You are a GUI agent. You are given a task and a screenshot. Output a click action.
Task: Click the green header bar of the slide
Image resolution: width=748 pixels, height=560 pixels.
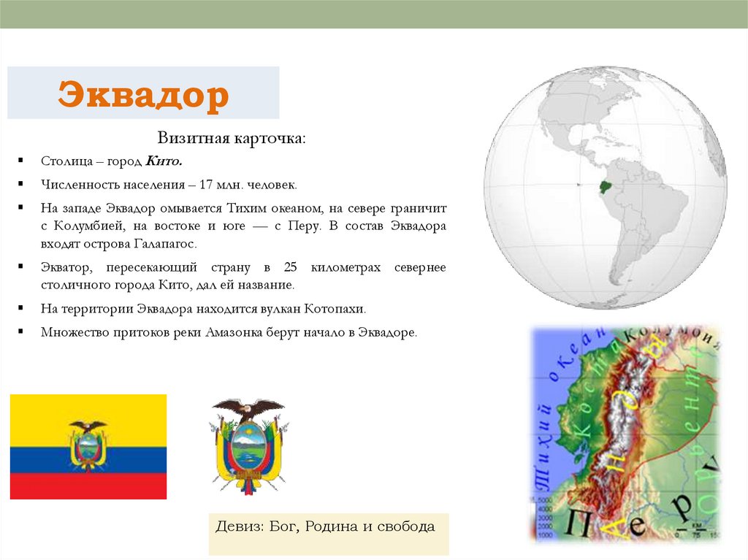tap(374, 14)
